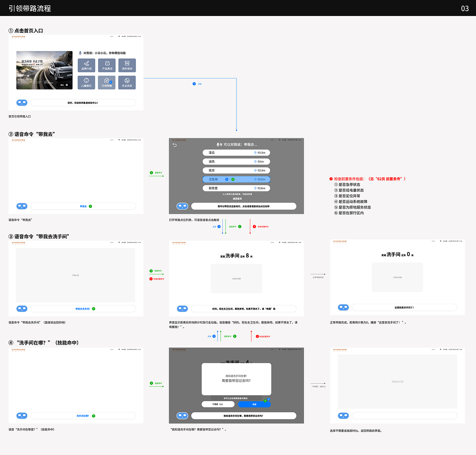Screen dimensions: 476x455
Task: Click the 我知道洗手间在哪，需要我带您过去吗 speech bar
Action: pos(244,416)
